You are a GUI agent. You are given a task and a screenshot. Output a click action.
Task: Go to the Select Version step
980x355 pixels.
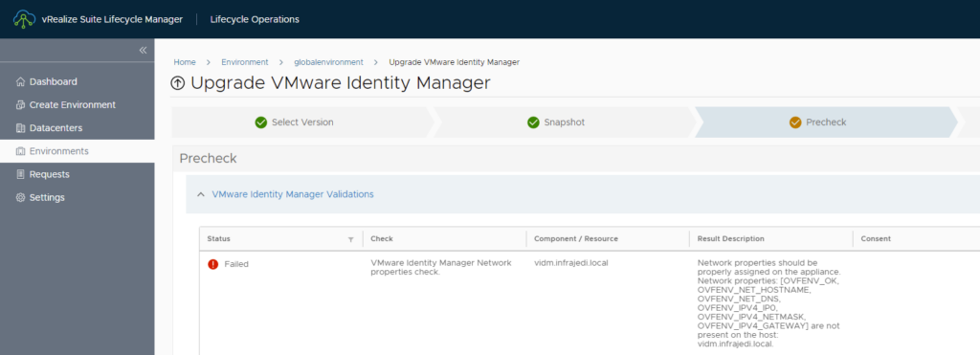[295, 122]
